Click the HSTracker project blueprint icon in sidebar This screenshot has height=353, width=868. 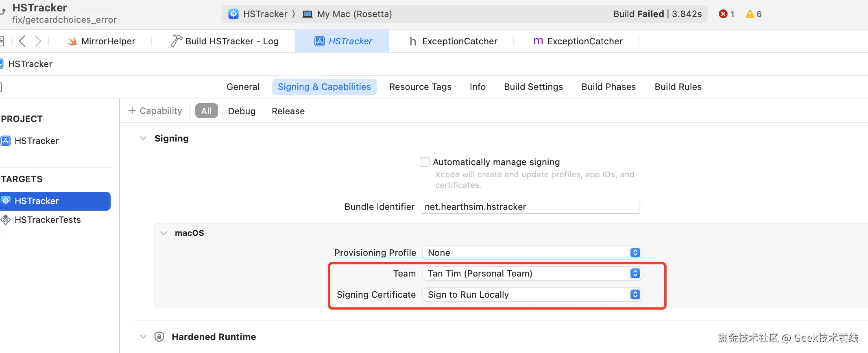click(x=6, y=141)
